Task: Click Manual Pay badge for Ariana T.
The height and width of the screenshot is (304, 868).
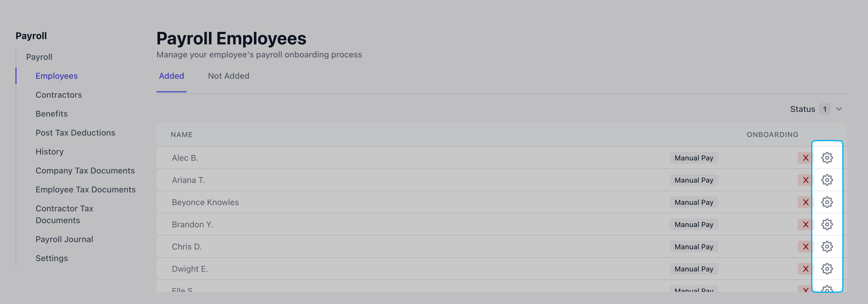Action: [693, 180]
